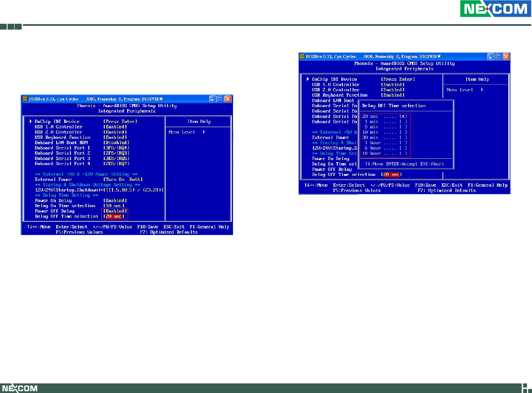
Task: Select the Onboard Serial Port 3 label
Action: tap(63, 158)
